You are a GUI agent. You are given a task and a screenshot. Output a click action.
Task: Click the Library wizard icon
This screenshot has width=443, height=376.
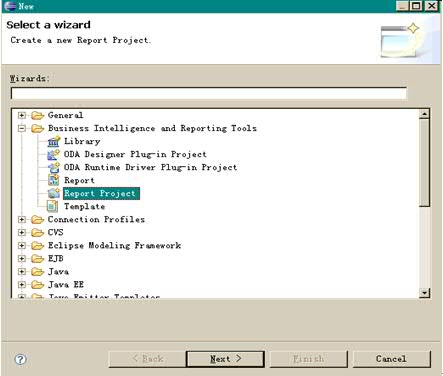[53, 141]
